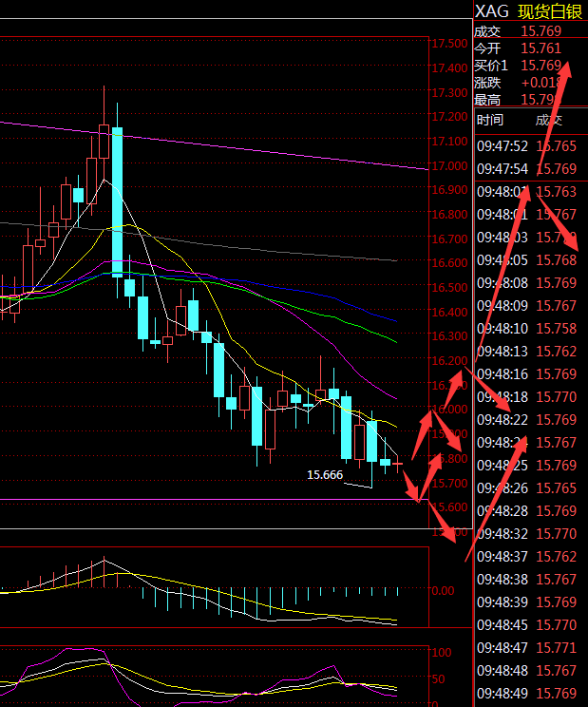The image size is (588, 707).
Task: Select the latest red cross candle near 15.770
Action: coord(397,464)
